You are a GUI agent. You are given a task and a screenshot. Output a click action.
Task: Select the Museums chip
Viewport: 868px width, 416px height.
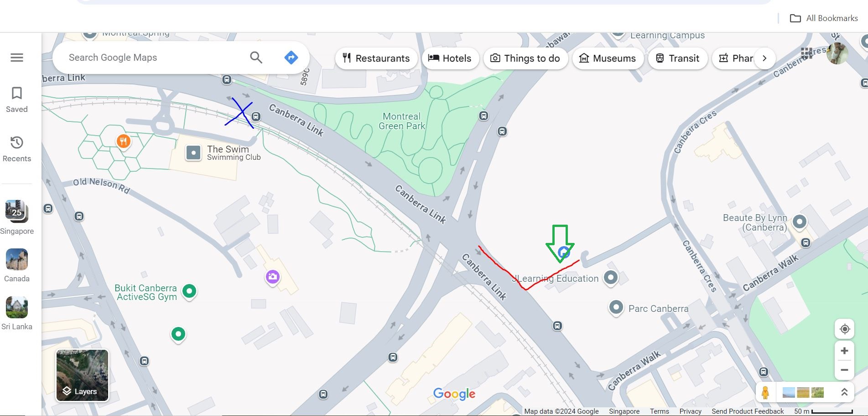click(608, 58)
